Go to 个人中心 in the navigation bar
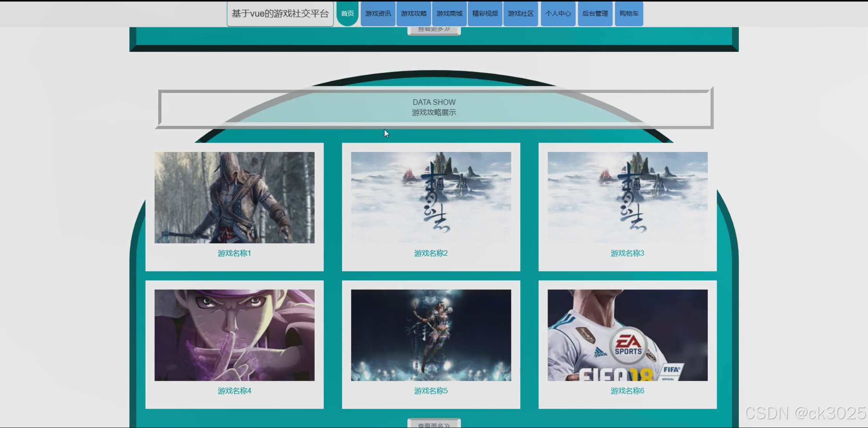Screen dimensions: 868x428 click(x=558, y=13)
